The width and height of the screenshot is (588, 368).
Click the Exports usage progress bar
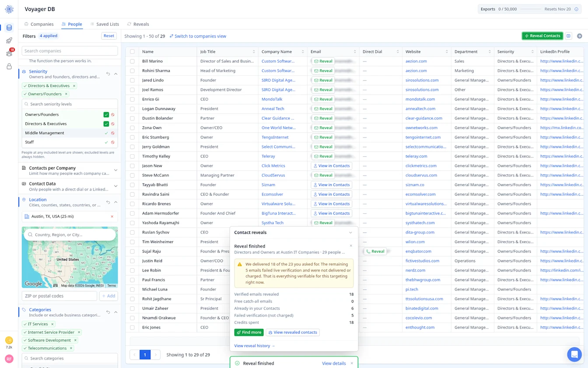pyautogui.click(x=530, y=9)
